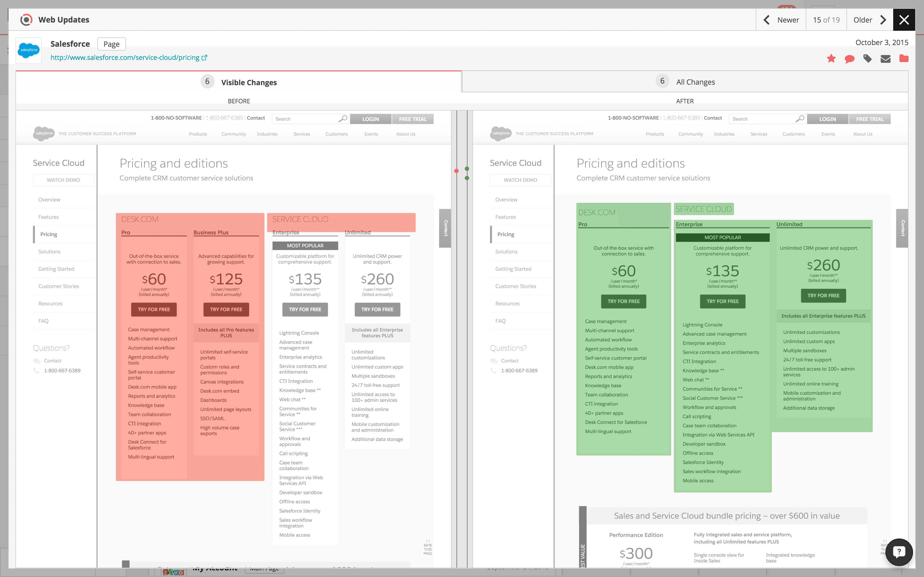Click the top green change marker
The width and height of the screenshot is (924, 577).
point(467,169)
